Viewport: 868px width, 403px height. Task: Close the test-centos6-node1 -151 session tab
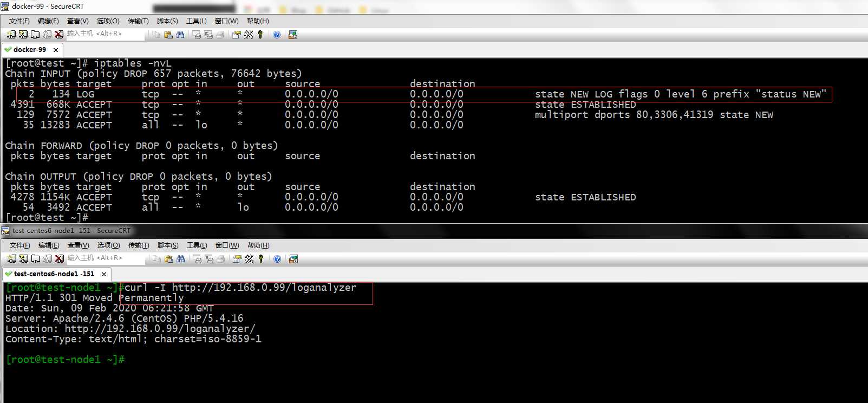tap(104, 274)
